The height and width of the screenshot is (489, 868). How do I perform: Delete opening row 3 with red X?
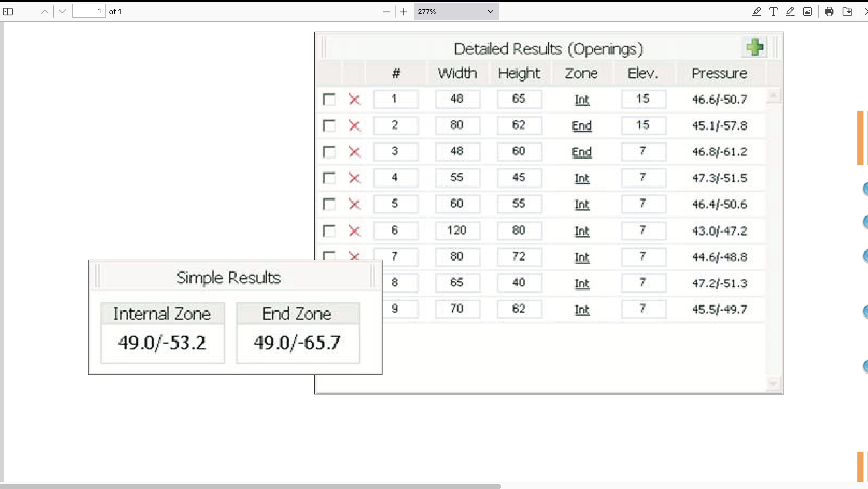click(354, 152)
